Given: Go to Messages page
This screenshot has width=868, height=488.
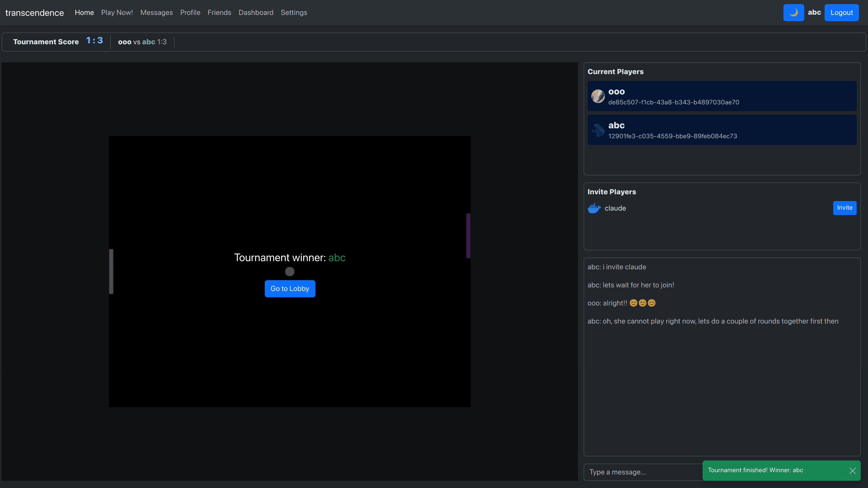Looking at the screenshot, I should [156, 12].
